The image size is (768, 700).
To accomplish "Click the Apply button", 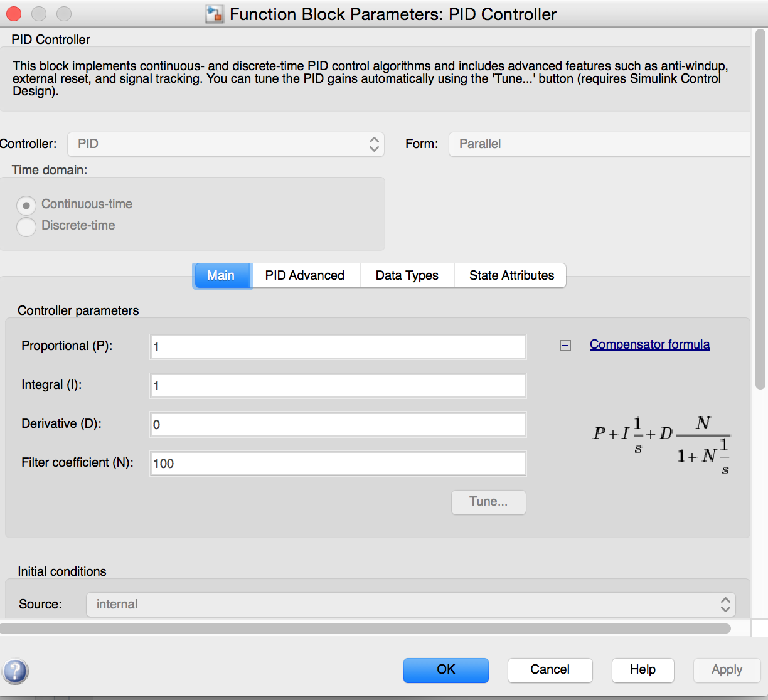I will click(727, 670).
